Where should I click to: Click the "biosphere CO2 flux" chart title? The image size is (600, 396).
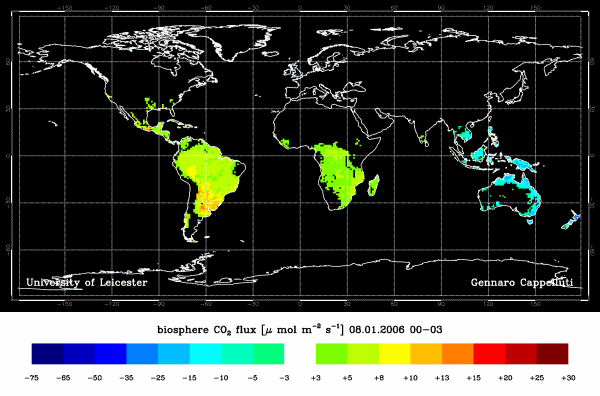[x=206, y=330]
